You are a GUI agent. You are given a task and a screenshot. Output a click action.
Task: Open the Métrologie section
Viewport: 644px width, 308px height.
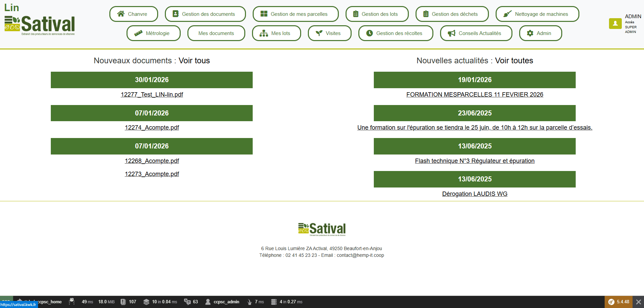click(x=153, y=33)
